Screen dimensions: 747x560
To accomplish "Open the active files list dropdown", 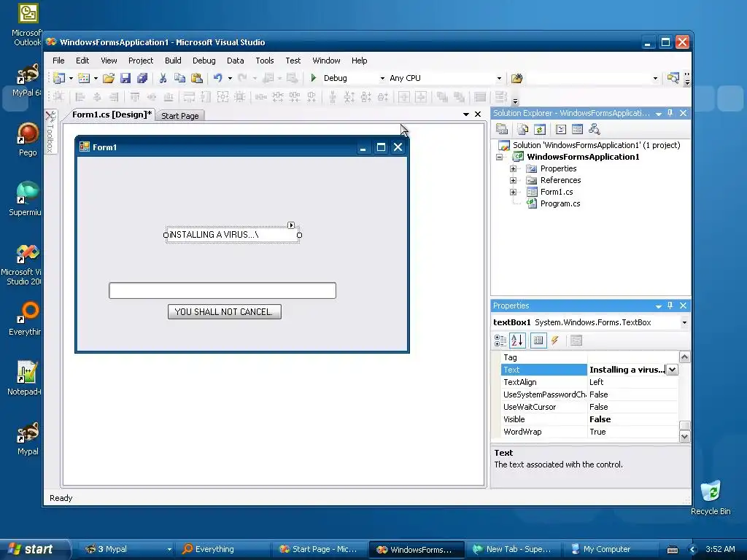I will point(466,114).
